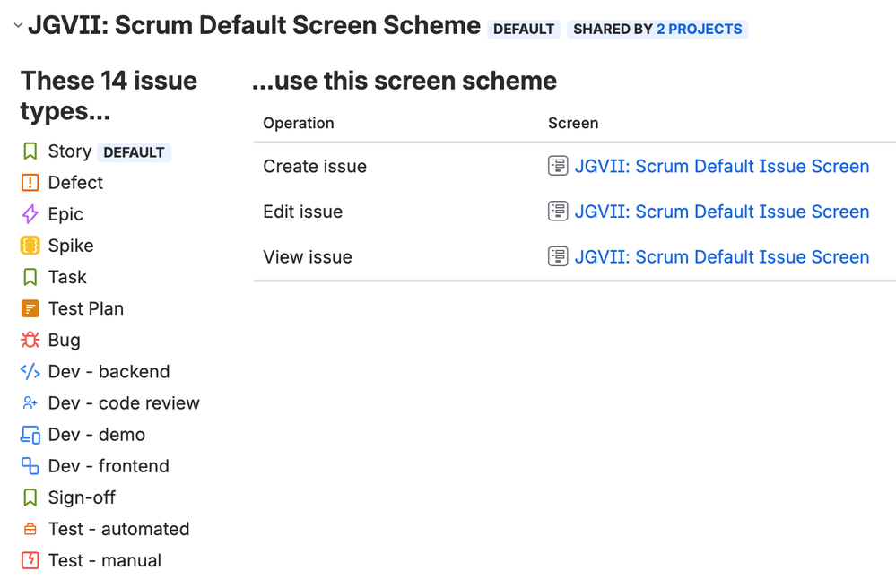The width and height of the screenshot is (896, 588).
Task: Click the DEFAULT badge next to the scheme title
Action: click(x=524, y=29)
